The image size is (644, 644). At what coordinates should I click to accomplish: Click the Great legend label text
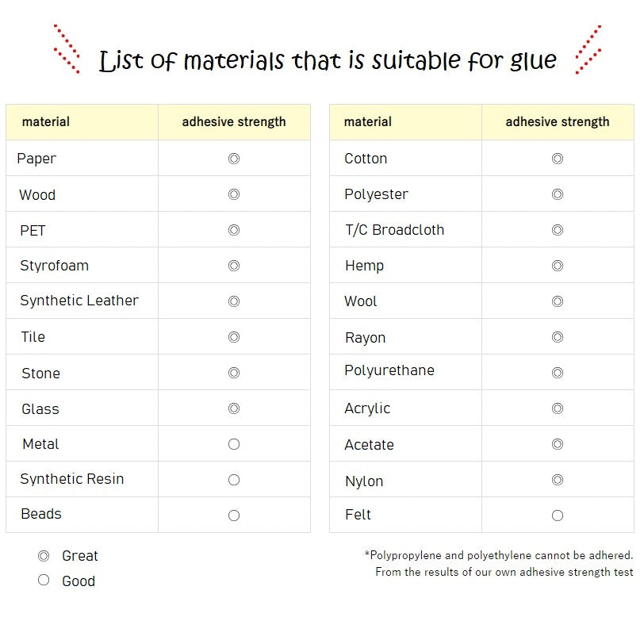coord(79,556)
